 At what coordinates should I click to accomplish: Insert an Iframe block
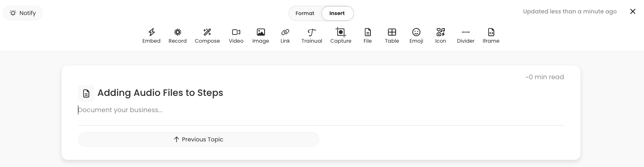[491, 36]
